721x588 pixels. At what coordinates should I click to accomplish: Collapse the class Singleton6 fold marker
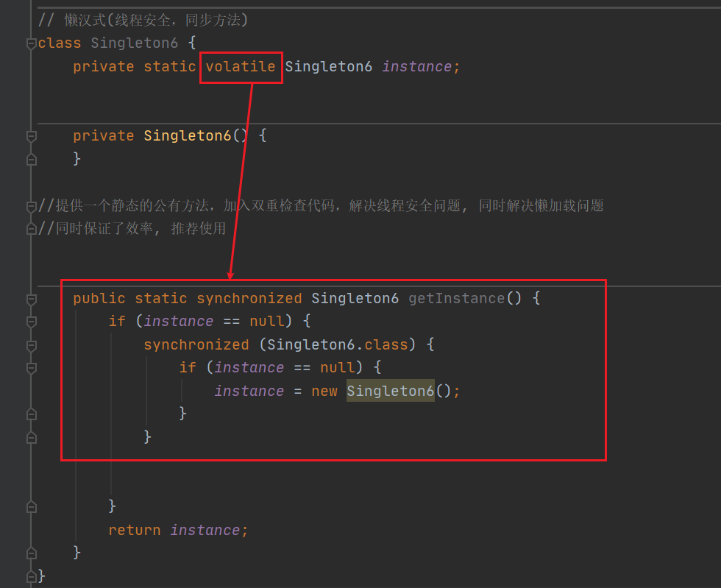[31, 43]
